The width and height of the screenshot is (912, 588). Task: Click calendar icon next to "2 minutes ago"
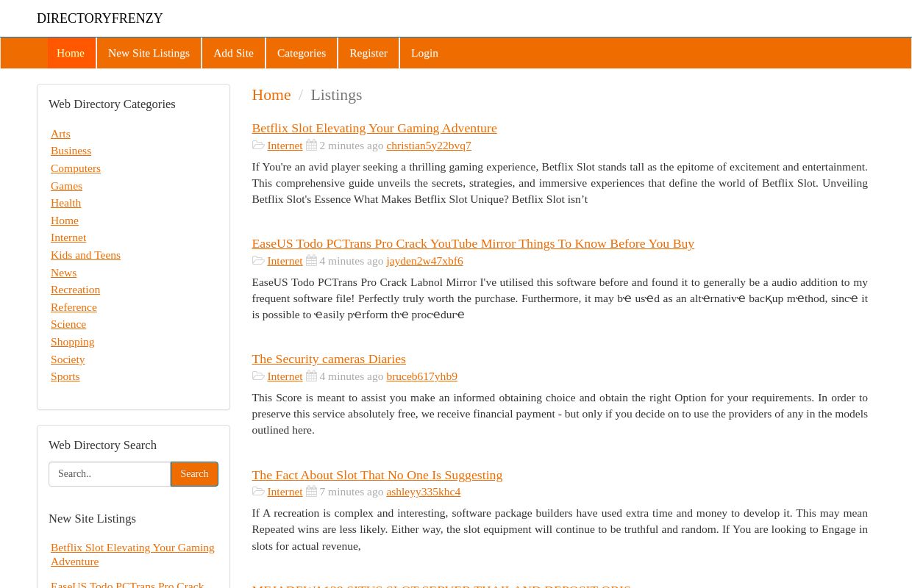[311, 145]
